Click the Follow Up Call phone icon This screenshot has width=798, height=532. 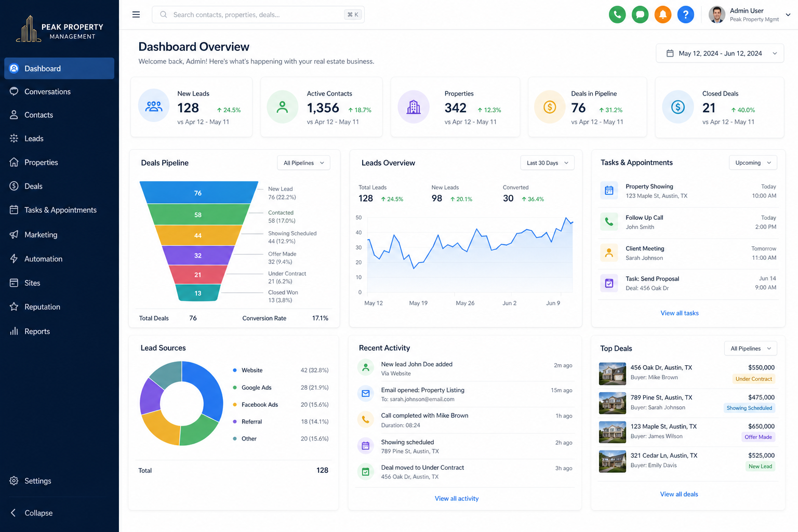(x=609, y=222)
